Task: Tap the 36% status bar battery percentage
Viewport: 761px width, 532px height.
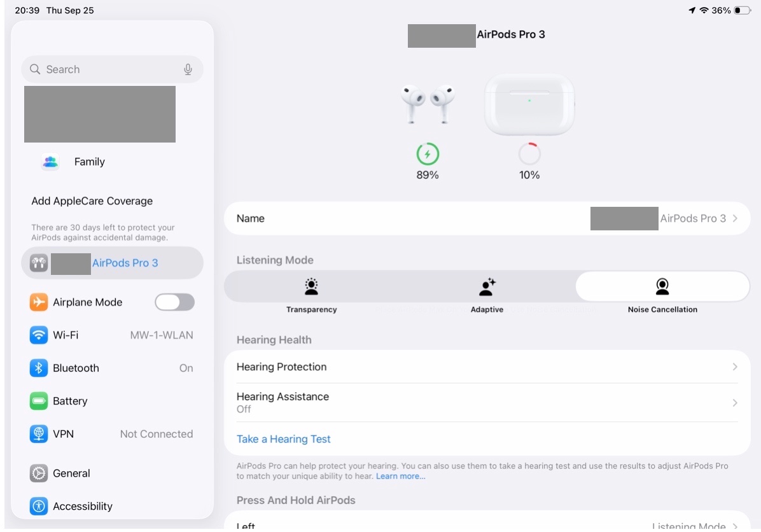Action: 721,10
